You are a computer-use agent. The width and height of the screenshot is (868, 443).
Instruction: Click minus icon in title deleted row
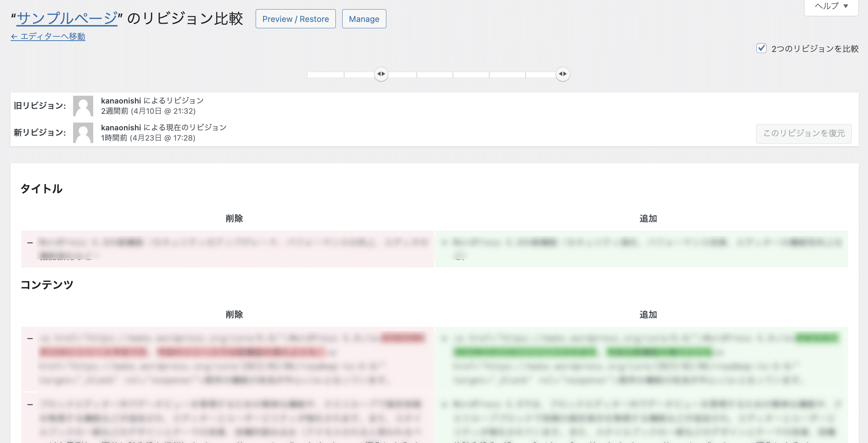tap(30, 243)
